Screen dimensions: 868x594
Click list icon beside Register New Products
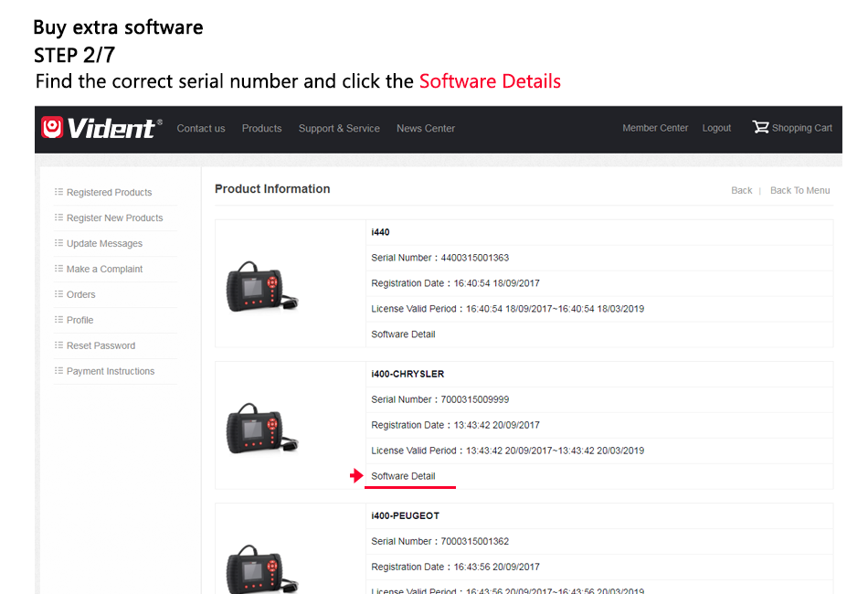click(x=58, y=217)
